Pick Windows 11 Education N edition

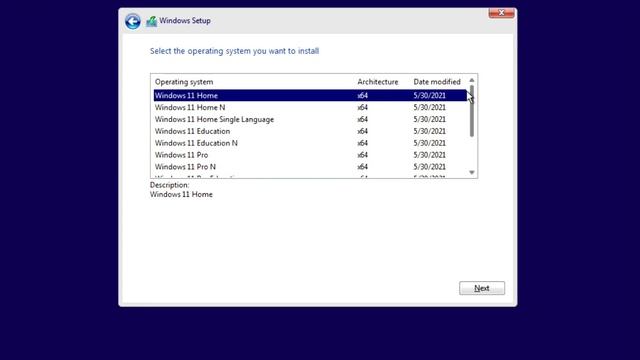[311, 143]
